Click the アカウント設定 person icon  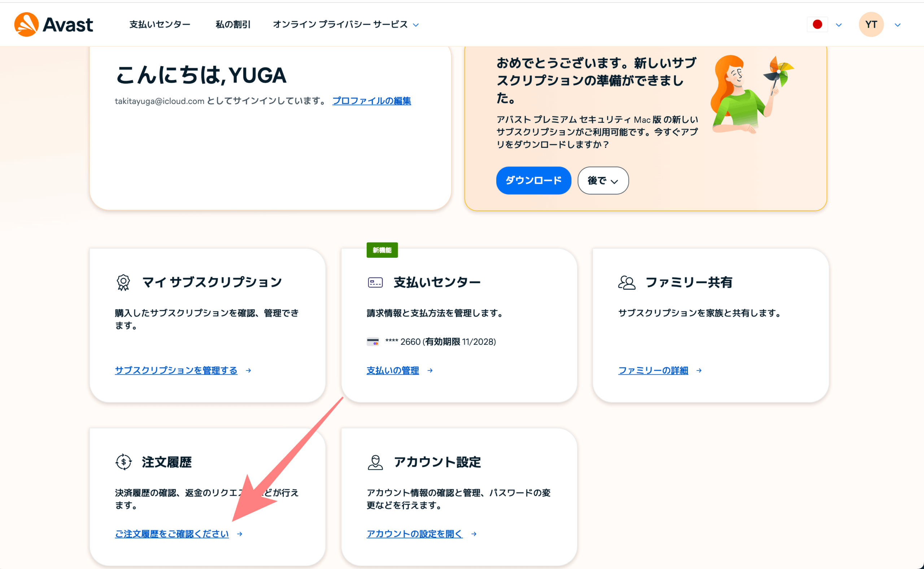(375, 462)
